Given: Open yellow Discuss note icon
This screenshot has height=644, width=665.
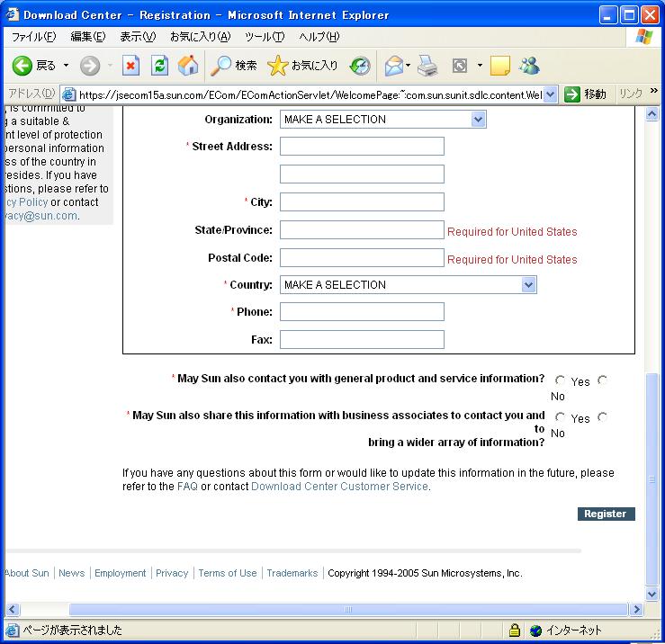Looking at the screenshot, I should (500, 66).
